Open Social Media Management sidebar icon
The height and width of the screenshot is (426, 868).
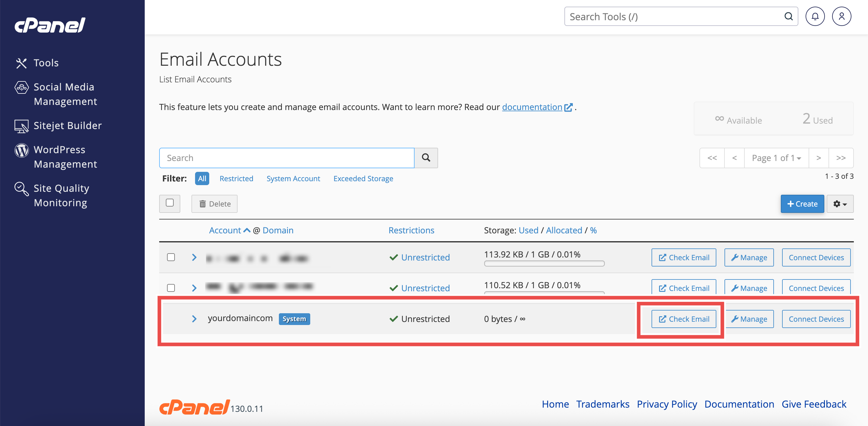[21, 88]
